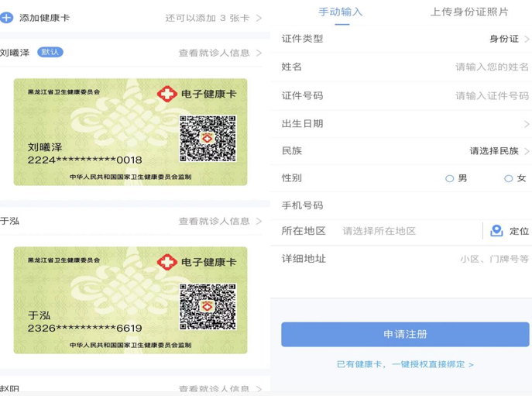Open QR code on 刘曦泽's health card
This screenshot has width=532, height=396.
tap(208, 139)
